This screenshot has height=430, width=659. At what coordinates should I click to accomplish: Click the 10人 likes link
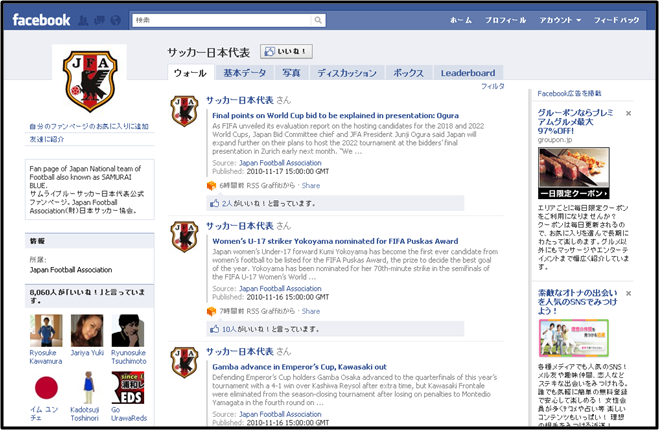pyautogui.click(x=229, y=329)
